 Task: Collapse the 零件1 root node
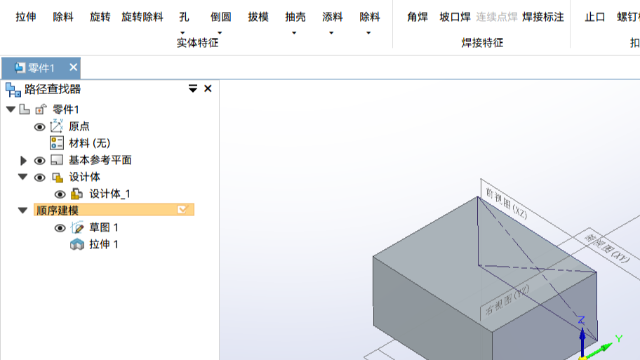11,109
